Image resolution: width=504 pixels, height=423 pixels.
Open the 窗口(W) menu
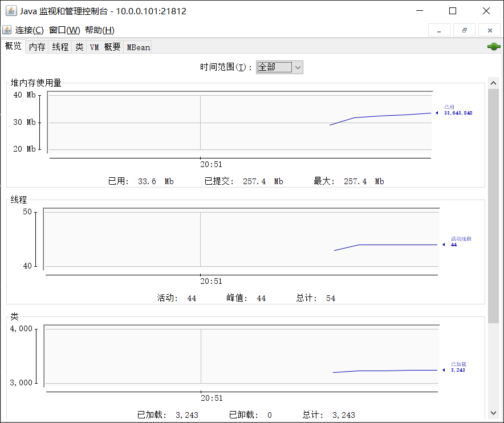pyautogui.click(x=64, y=30)
